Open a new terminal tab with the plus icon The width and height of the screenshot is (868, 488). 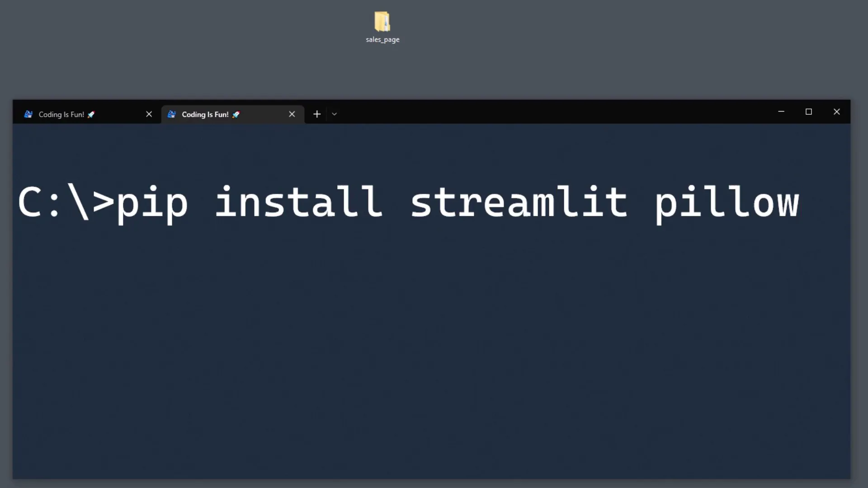[x=317, y=114]
